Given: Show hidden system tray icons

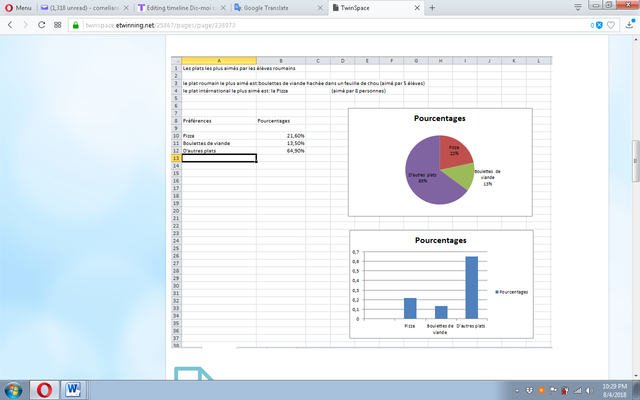Looking at the screenshot, I should (x=517, y=391).
